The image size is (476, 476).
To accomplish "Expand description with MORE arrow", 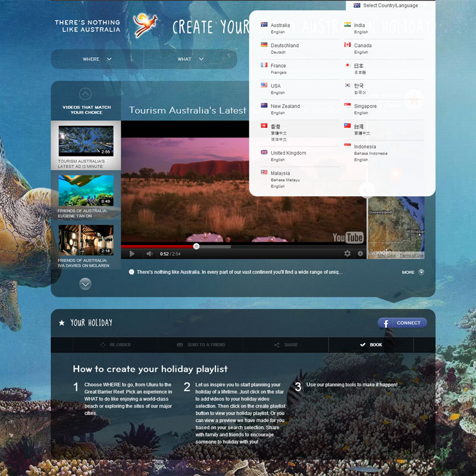I will pos(421,273).
